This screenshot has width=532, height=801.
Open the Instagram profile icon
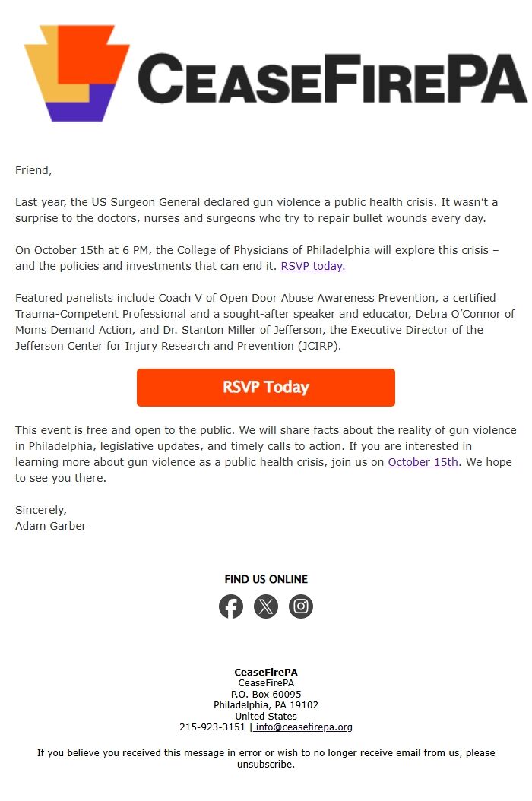tap(301, 606)
